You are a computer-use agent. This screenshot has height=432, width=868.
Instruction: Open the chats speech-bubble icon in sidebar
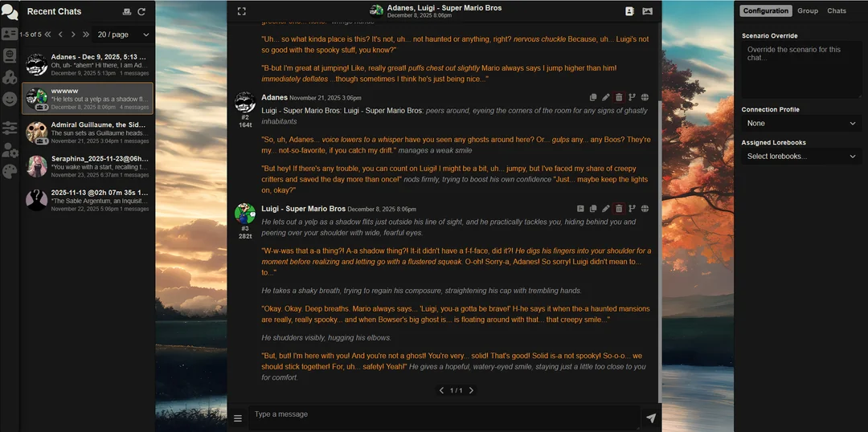(x=10, y=11)
